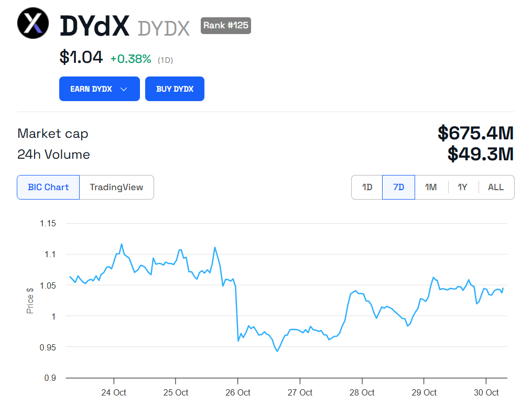Viewport: 532px width, 406px height.
Task: Click the 30 Oct axis marker
Action: coord(486,392)
